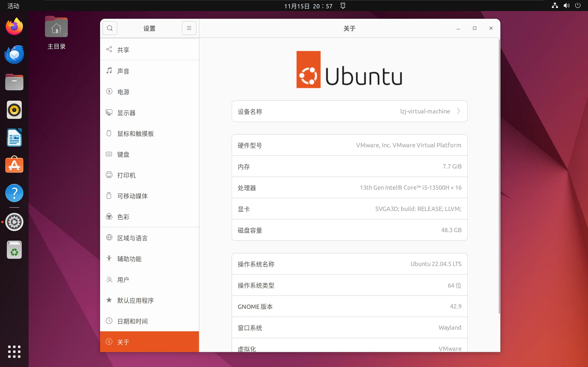Open Rhythmbox music player from the dock
Screen dimensions: 588x367
[x=14, y=110]
